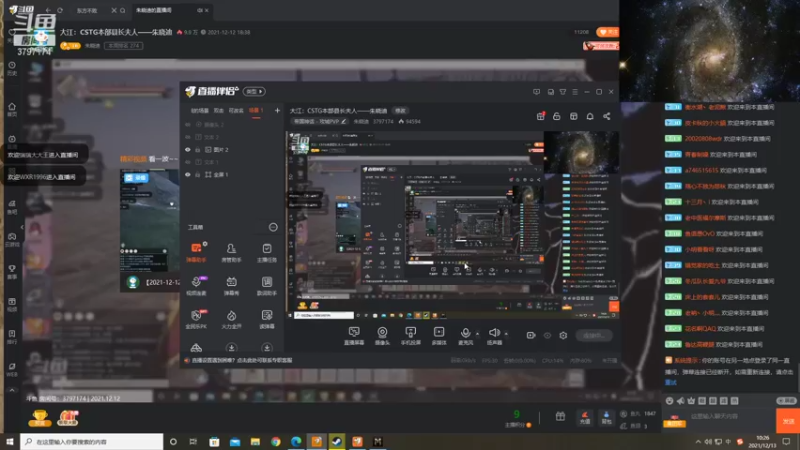
Task: Open the 弹幕秀 tool icon
Action: (231, 286)
